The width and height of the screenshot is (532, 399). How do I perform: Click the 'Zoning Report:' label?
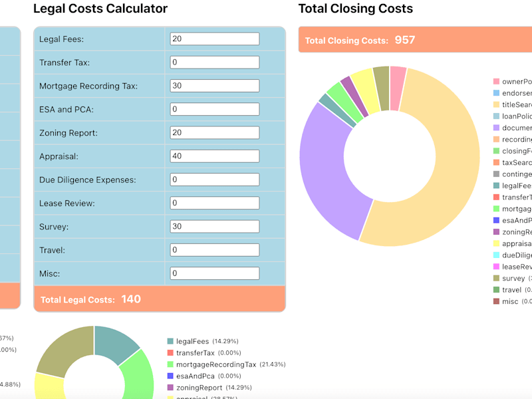click(68, 133)
